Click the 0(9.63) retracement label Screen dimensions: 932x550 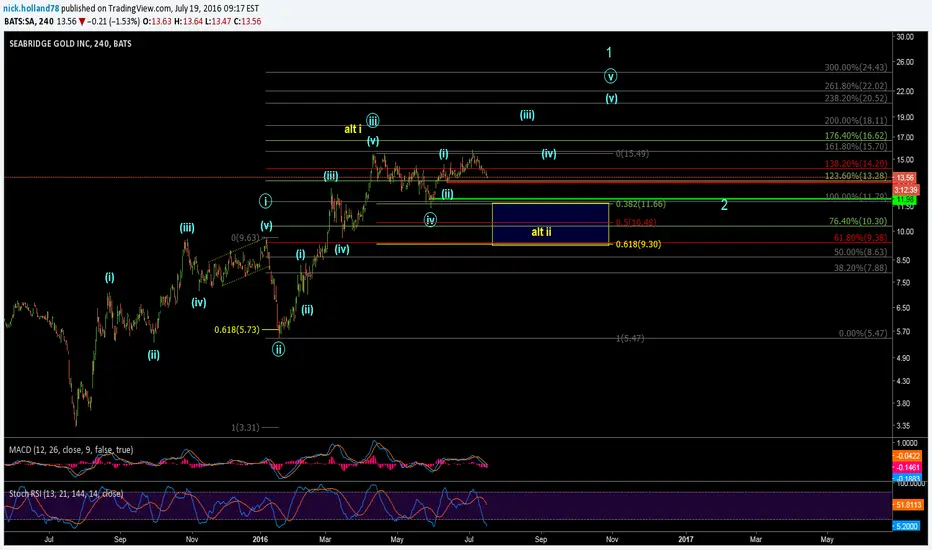[245, 238]
